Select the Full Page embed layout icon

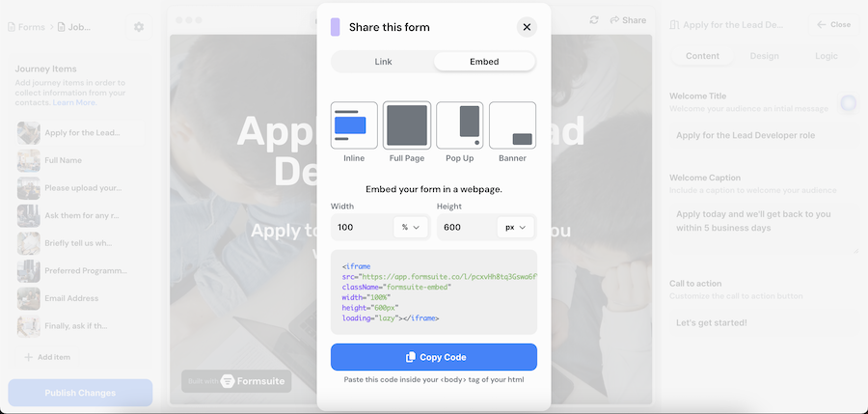pos(407,125)
